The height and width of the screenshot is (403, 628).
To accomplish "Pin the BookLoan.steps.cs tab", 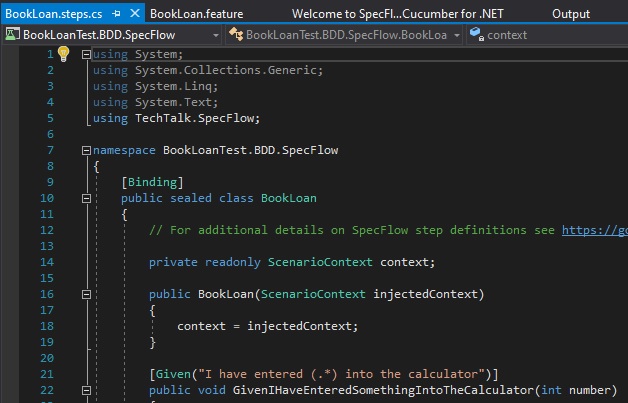I will 116,14.
